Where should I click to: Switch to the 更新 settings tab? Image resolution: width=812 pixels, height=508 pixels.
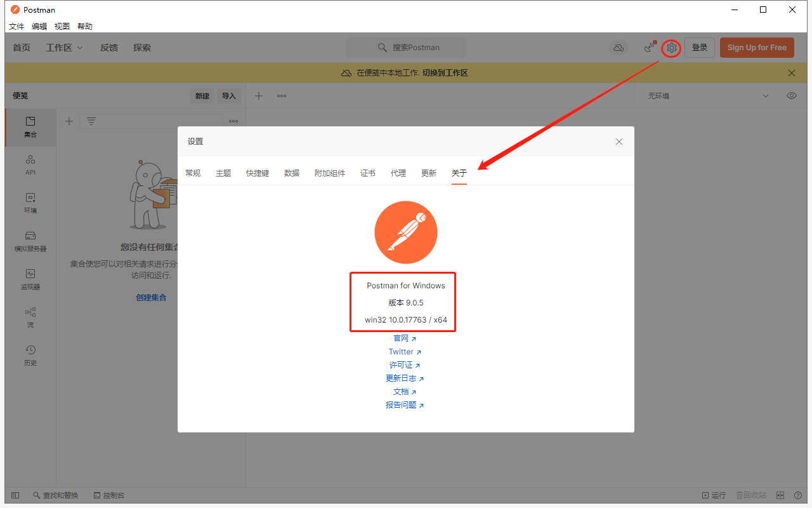click(429, 173)
